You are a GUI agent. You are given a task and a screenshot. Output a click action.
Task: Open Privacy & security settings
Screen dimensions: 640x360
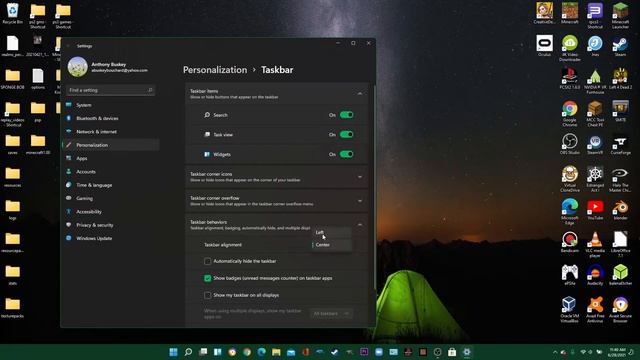click(111, 225)
